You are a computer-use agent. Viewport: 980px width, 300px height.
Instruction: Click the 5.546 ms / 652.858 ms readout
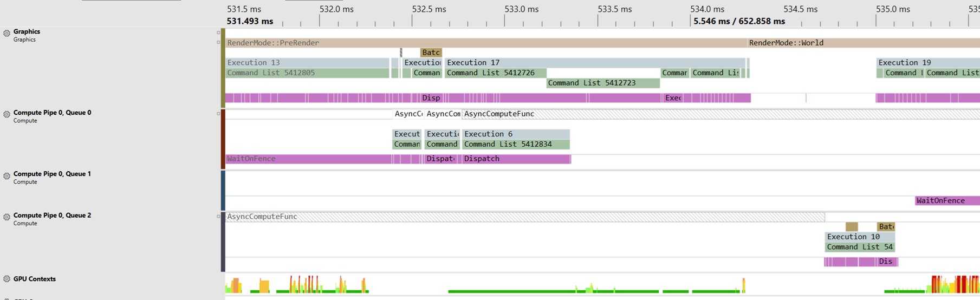(739, 21)
